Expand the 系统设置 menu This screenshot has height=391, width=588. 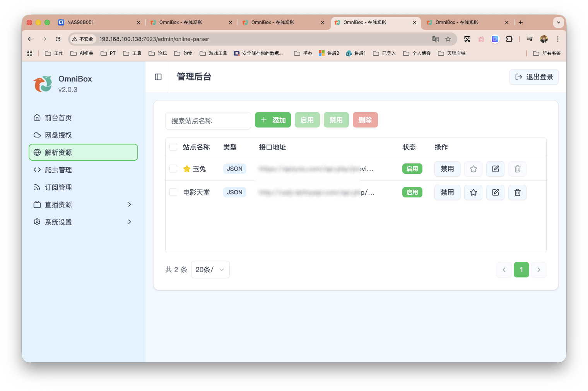(58, 222)
